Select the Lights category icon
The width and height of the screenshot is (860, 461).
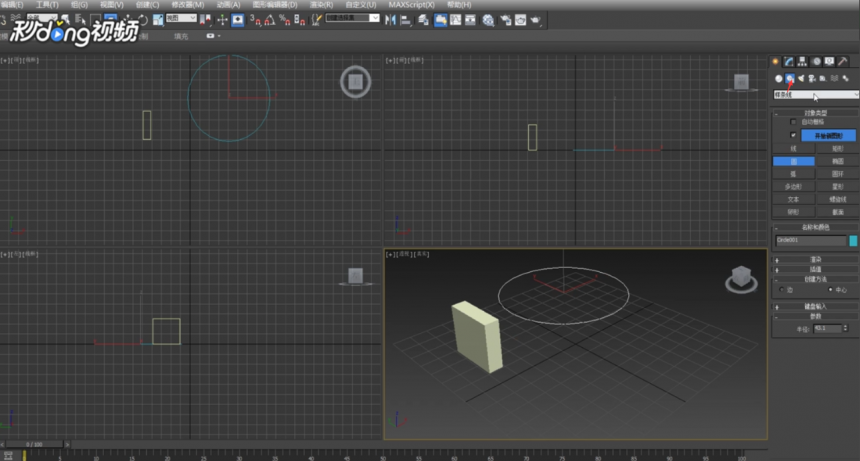coord(801,78)
